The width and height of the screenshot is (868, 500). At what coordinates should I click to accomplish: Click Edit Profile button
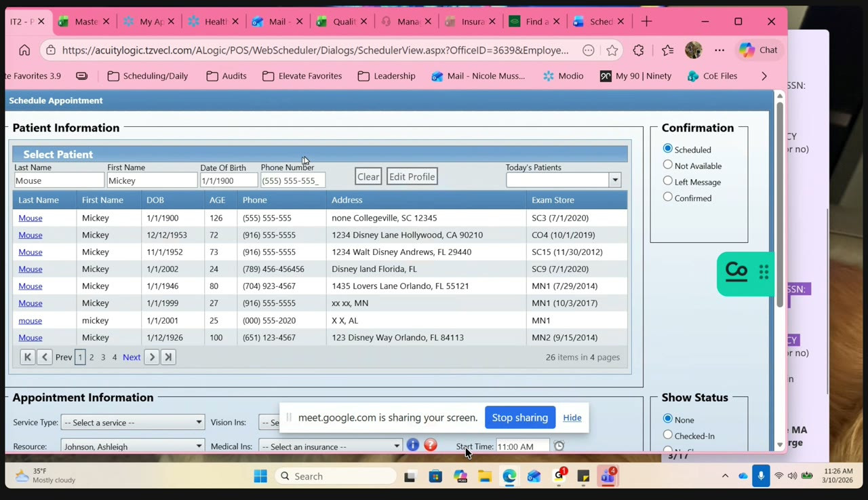(x=412, y=176)
